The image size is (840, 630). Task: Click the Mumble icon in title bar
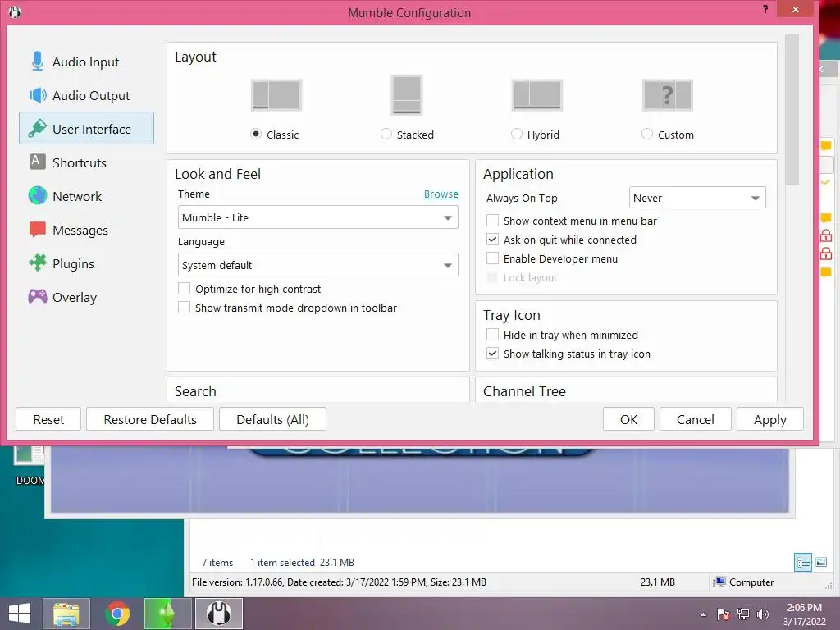15,11
